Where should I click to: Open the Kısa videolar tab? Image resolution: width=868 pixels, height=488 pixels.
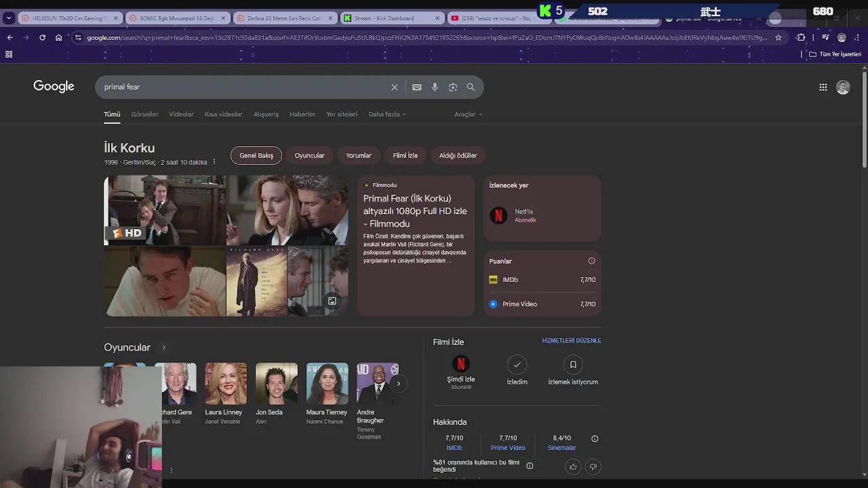223,114
